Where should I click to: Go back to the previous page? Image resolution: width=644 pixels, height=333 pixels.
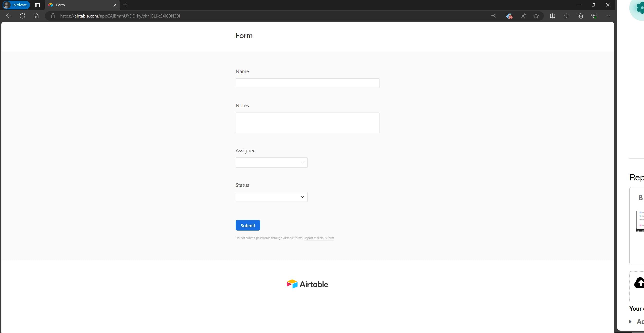pyautogui.click(x=9, y=16)
